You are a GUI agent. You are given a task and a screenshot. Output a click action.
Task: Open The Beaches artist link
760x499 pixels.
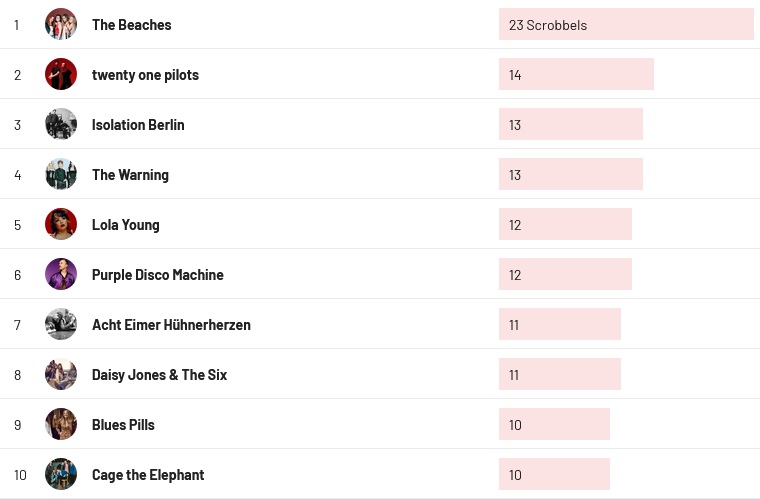(131, 25)
